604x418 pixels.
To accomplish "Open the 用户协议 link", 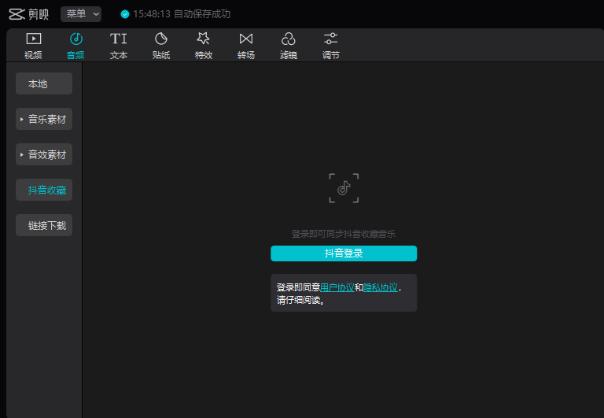I will pyautogui.click(x=337, y=287).
